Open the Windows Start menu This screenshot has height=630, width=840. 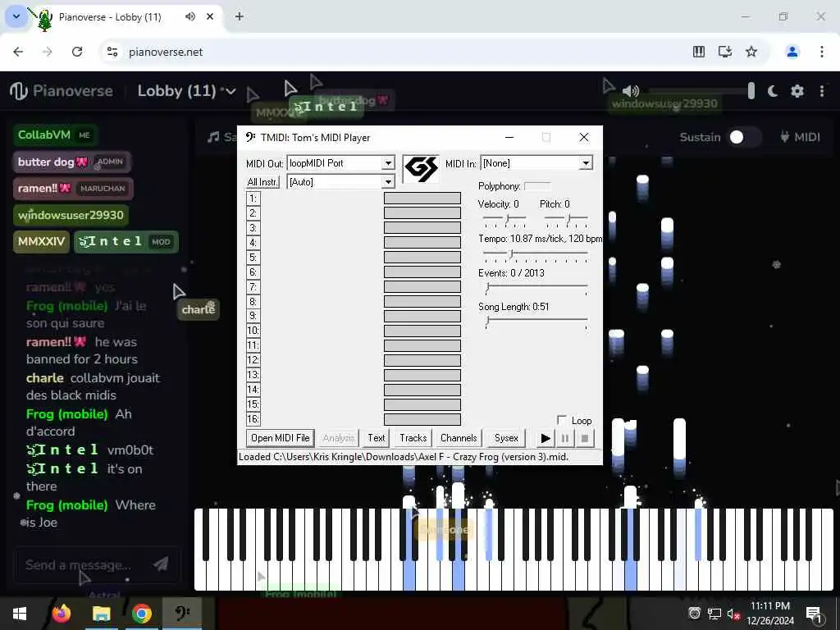tap(20, 613)
